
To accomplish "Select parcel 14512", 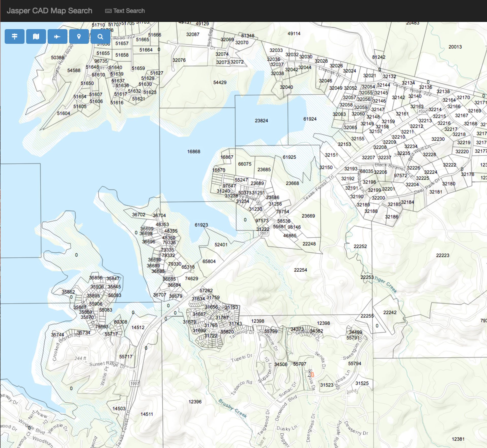I will coord(138,327).
